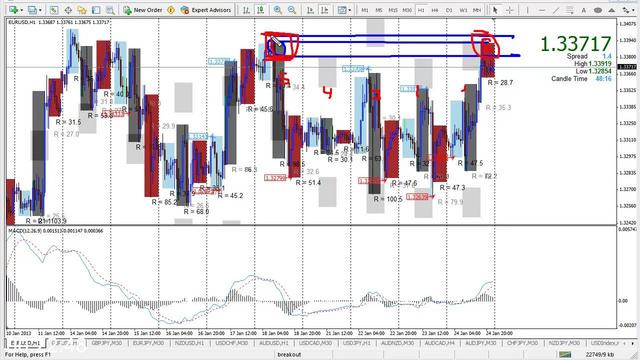Viewport: 640px width, 360px height.
Task: Expand the Profiles dropdown arrow
Action: [40, 10]
